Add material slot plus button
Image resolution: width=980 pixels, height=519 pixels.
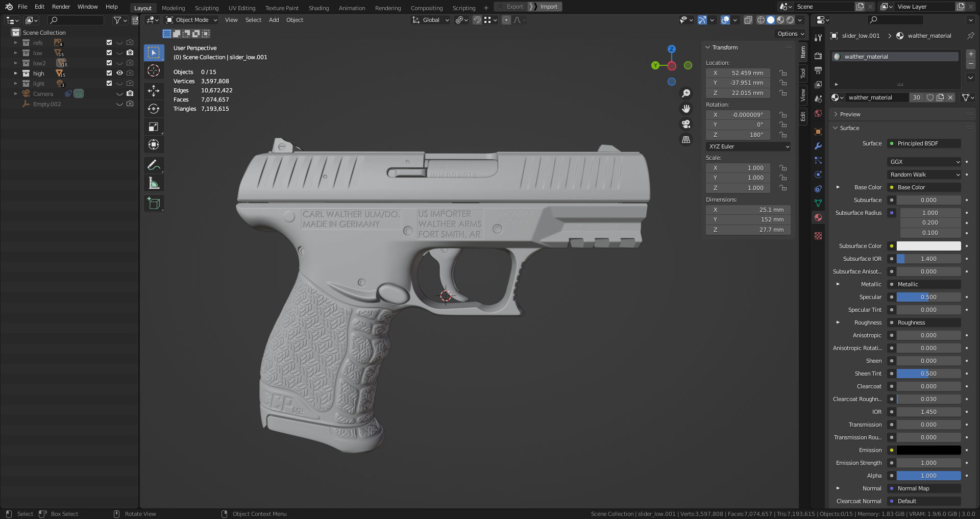tap(970, 54)
